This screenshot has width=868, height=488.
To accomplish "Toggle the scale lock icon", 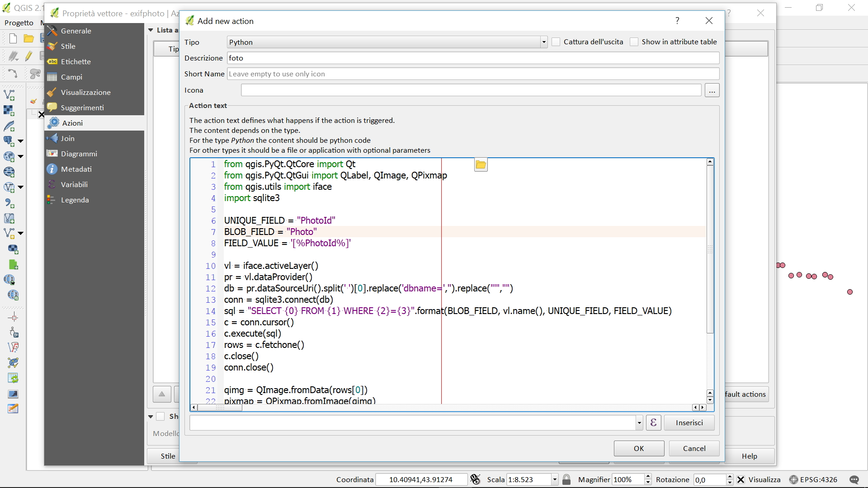I will 566,479.
